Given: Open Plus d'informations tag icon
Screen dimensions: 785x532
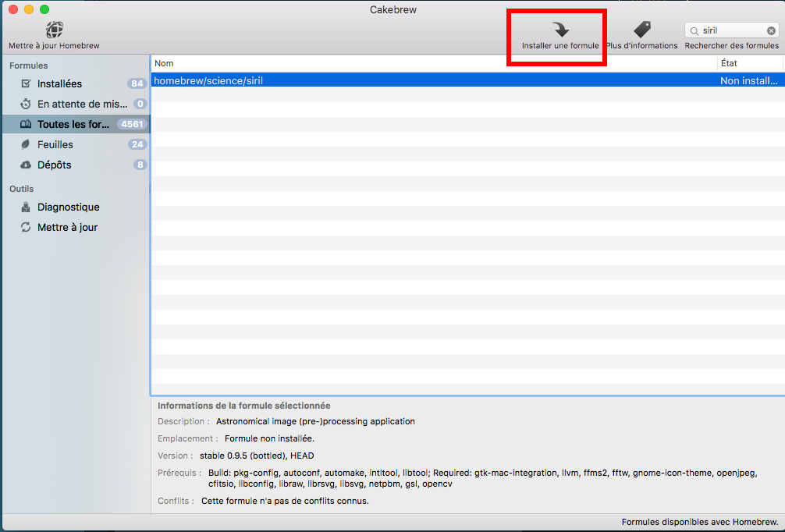Looking at the screenshot, I should click(x=641, y=30).
